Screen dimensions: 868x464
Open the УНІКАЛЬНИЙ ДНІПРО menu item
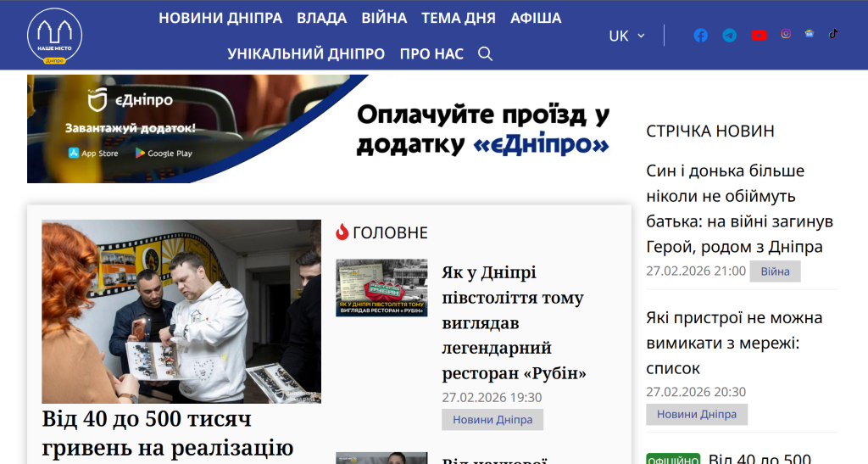pyautogui.click(x=306, y=53)
